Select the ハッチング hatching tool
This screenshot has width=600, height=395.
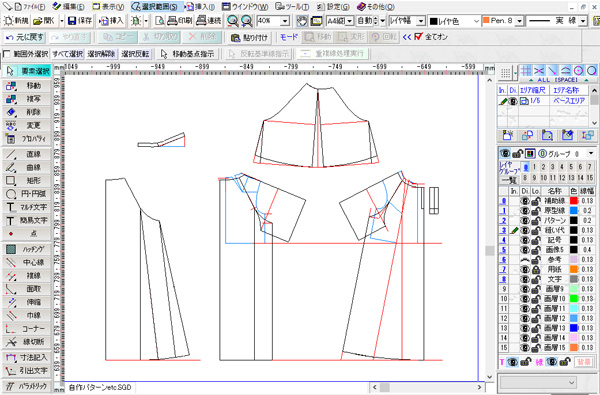click(x=27, y=249)
